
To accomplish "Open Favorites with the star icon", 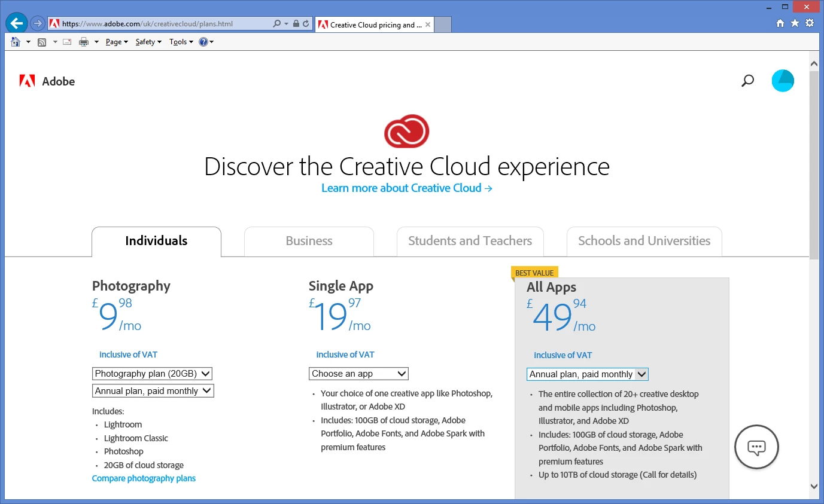I will (x=795, y=23).
